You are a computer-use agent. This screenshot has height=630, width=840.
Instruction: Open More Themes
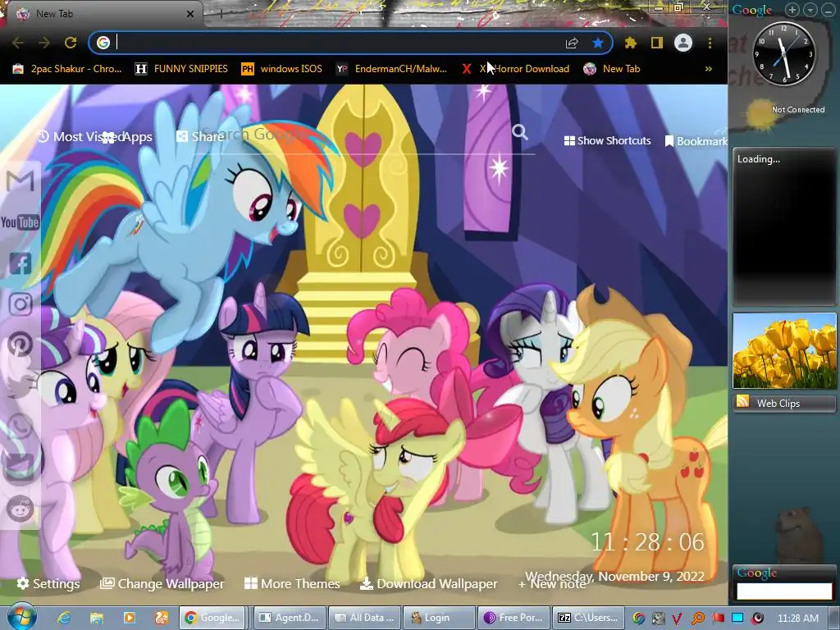[292, 583]
